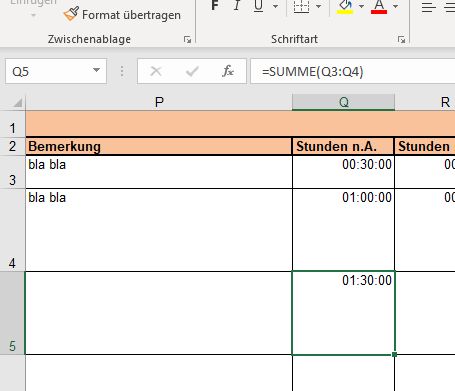The height and width of the screenshot is (391, 455).
Task: Apply red font color
Action: click(379, 6)
